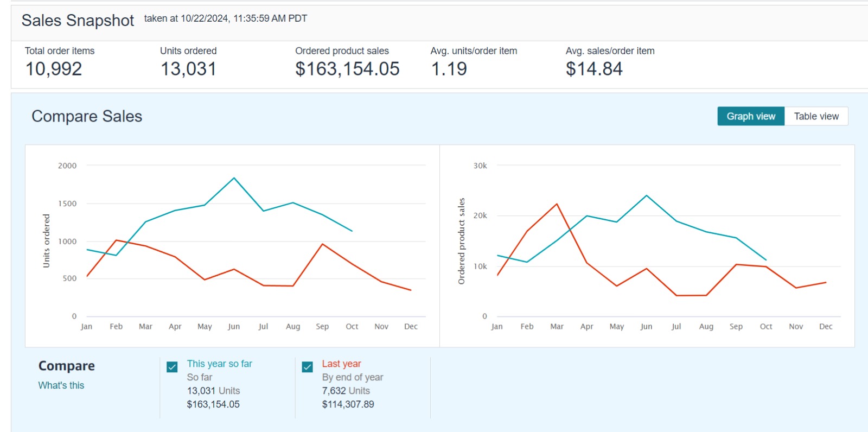Click the Units ordered axis label
The image size is (868, 432).
[x=46, y=240]
